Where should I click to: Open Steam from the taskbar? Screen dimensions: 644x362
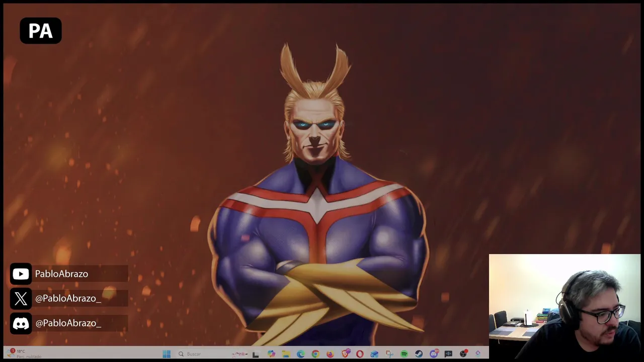[x=419, y=354]
